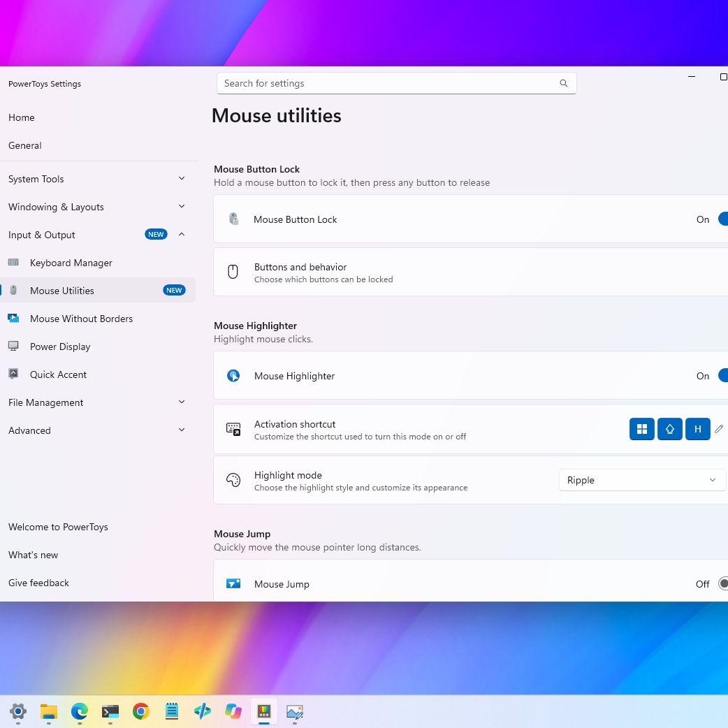
Task: Edit the activation shortcut with the pencil icon
Action: [x=719, y=429]
